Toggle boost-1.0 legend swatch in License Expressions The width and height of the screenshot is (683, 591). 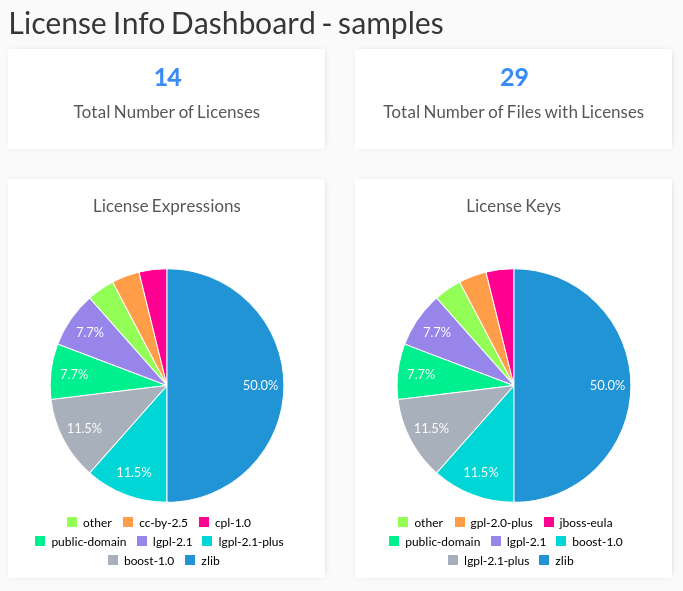pyautogui.click(x=113, y=561)
